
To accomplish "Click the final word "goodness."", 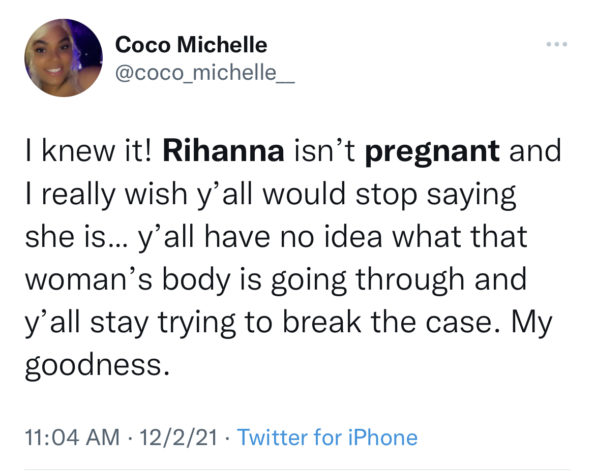I will pyautogui.click(x=97, y=366).
